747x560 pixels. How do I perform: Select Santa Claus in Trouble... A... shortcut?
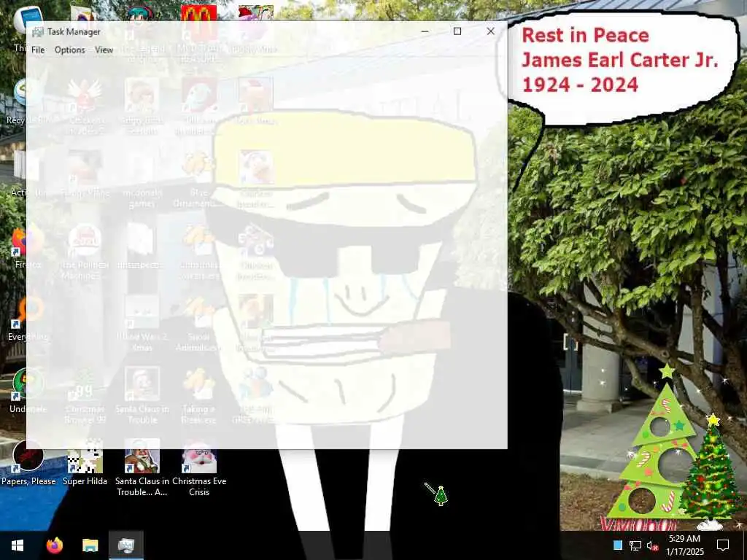(x=142, y=468)
